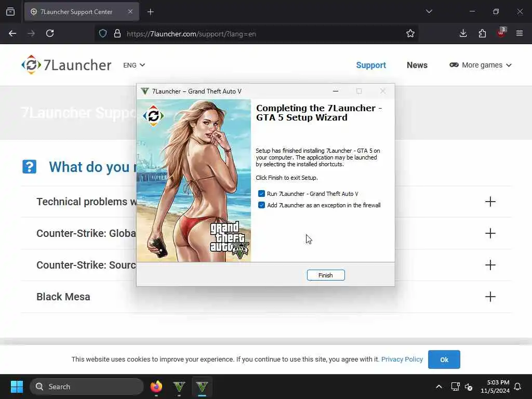Accept cookies with the Ok button
The height and width of the screenshot is (399, 532).
click(444, 360)
